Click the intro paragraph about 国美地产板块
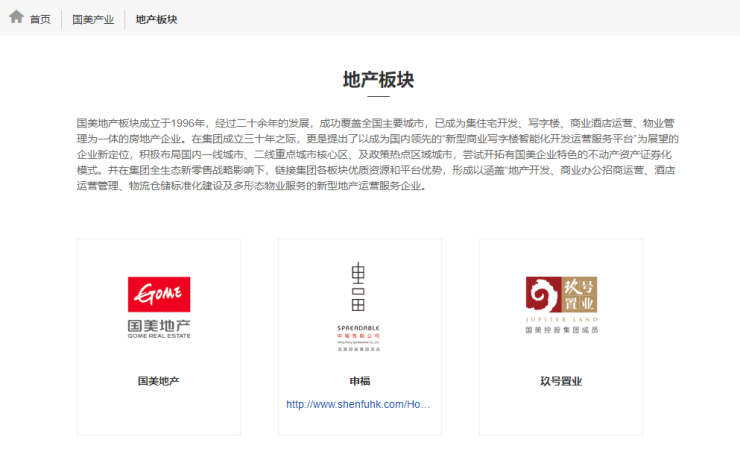 click(378, 153)
